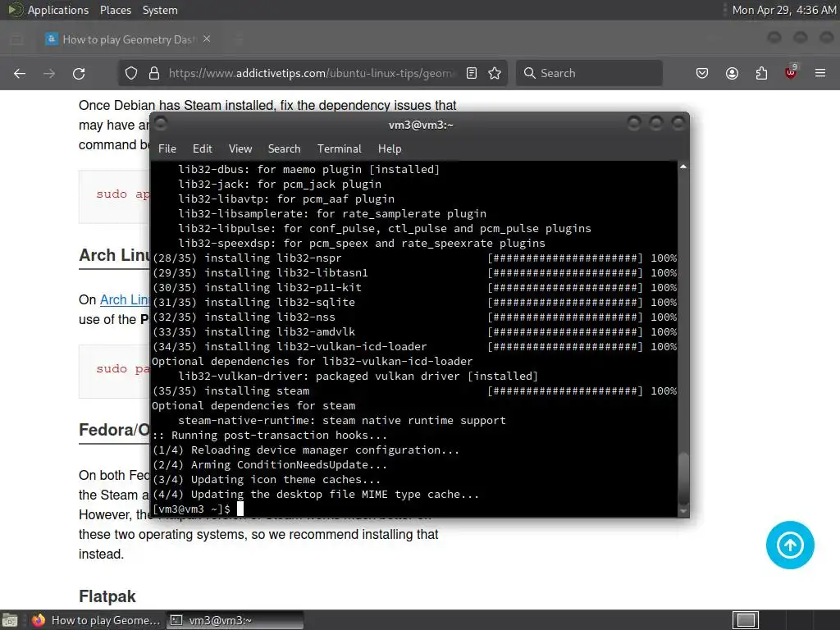Open the Terminal menu

339,149
